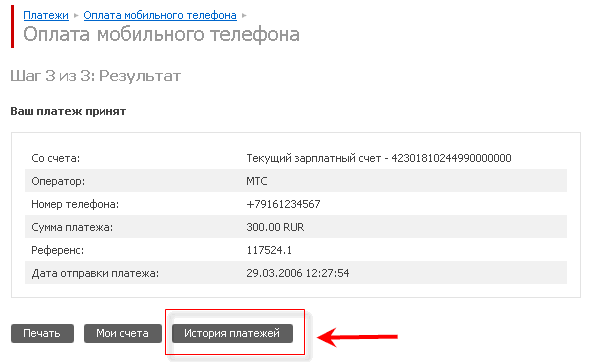Click the red annotation arrow
Viewport: 591px width, 362px height.
(357, 337)
